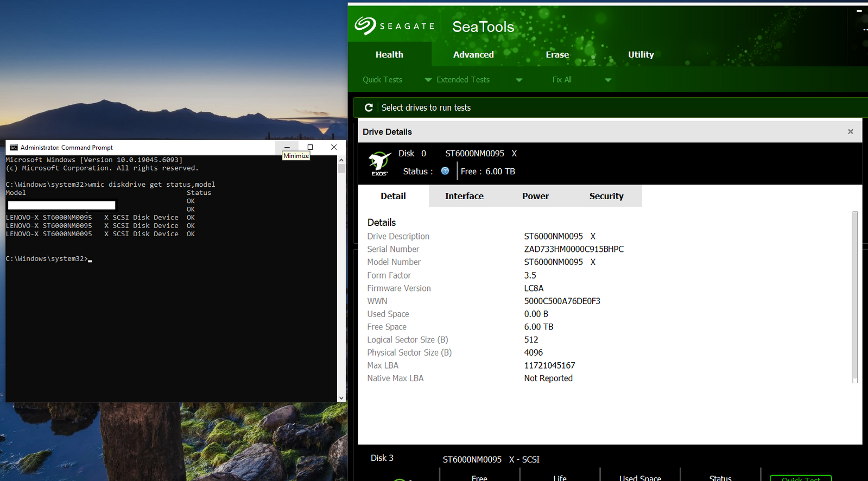Click the blue status help icon
This screenshot has height=481, width=868.
(x=445, y=171)
